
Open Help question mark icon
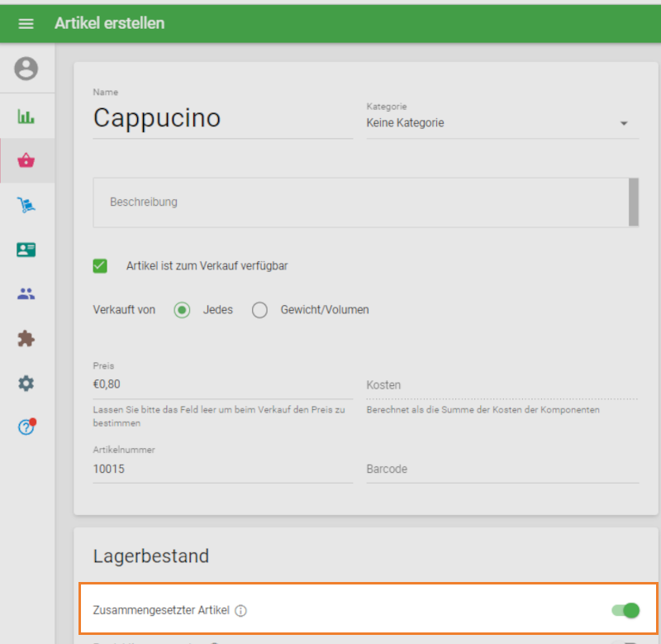26,427
